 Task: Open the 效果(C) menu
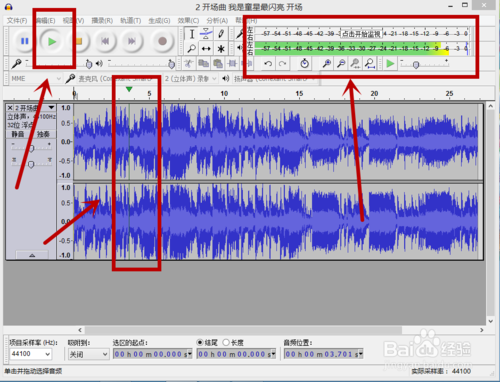pyautogui.click(x=188, y=21)
